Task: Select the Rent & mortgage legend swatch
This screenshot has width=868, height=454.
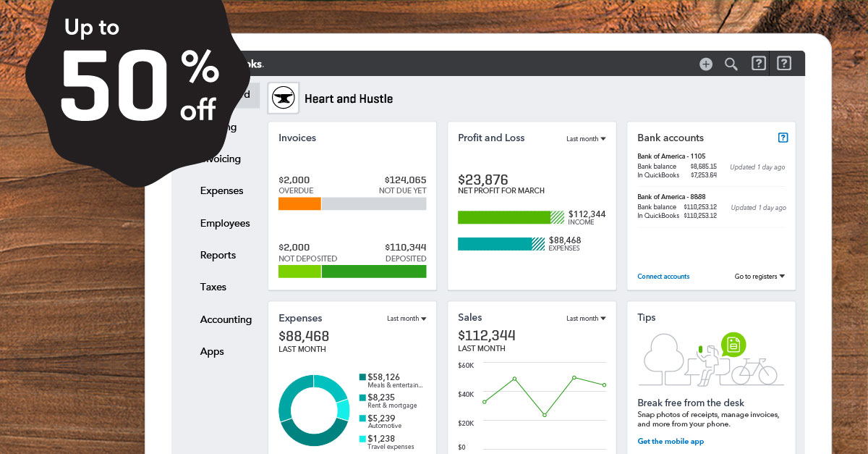Action: click(x=362, y=398)
